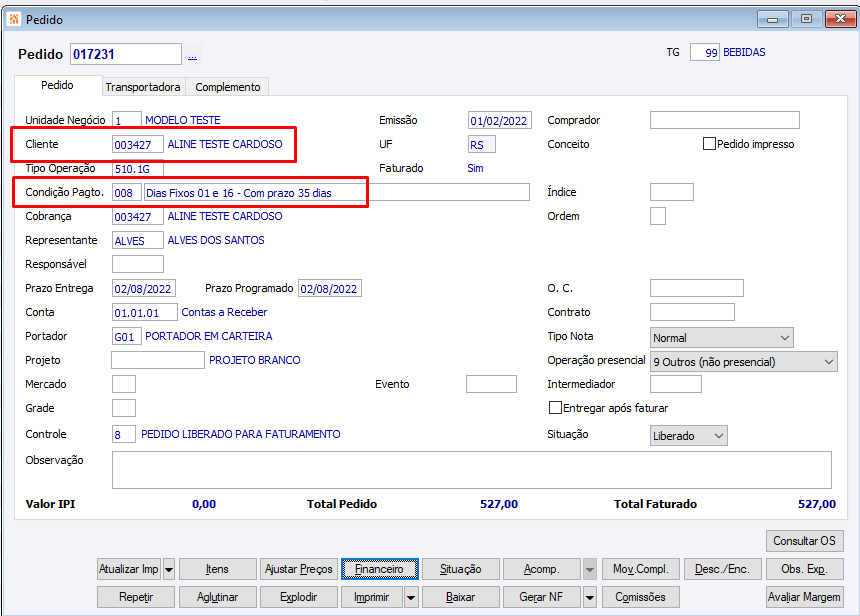Viewport: 860px width, 616px height.
Task: Click the Representante field ALVES
Action: point(138,241)
